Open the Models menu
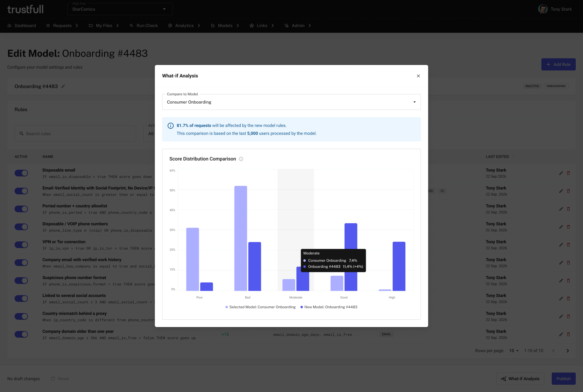Viewport: 583px width, 392px height. point(225,26)
